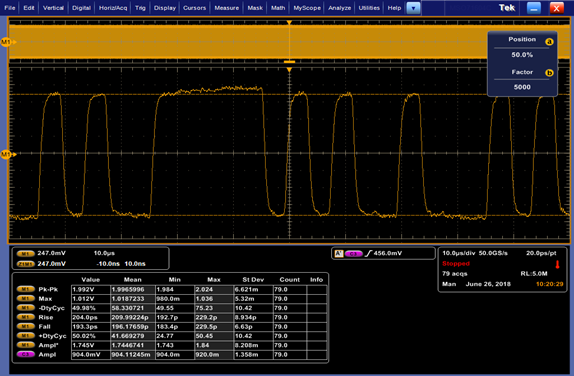
Task: Click the red trigger status indicator
Action: [x=558, y=264]
